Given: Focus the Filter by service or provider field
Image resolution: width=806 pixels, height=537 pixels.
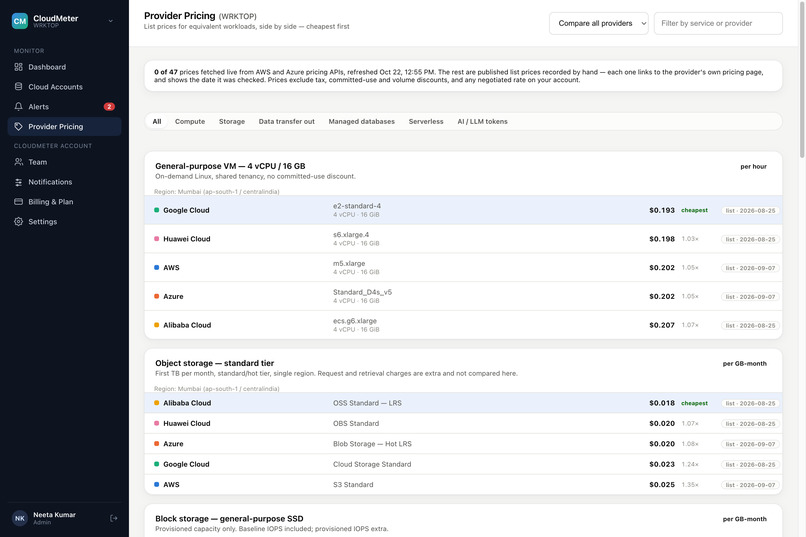Looking at the screenshot, I should [x=718, y=23].
